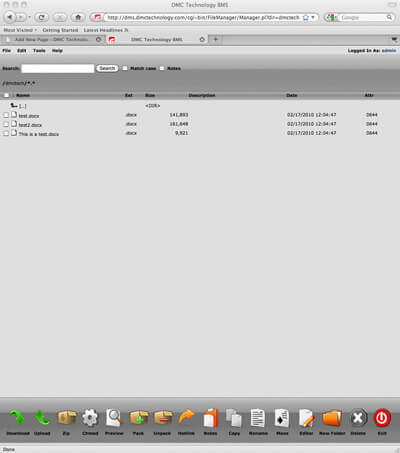Open the address bar history dropdown arrow
Image resolution: width=400 pixels, height=453 pixels.
point(313,17)
